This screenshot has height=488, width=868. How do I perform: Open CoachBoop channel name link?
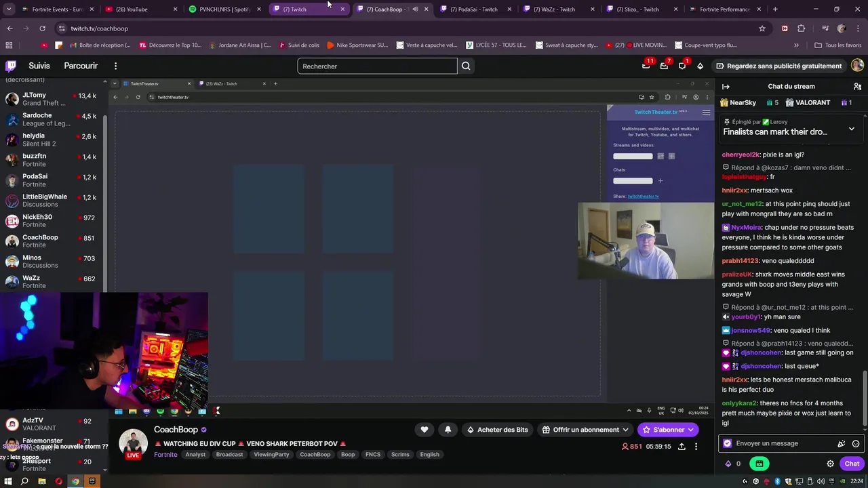[176, 430]
